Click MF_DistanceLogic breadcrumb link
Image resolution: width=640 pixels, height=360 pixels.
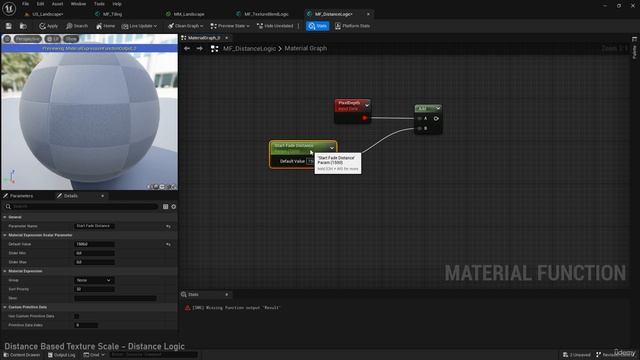click(x=249, y=49)
